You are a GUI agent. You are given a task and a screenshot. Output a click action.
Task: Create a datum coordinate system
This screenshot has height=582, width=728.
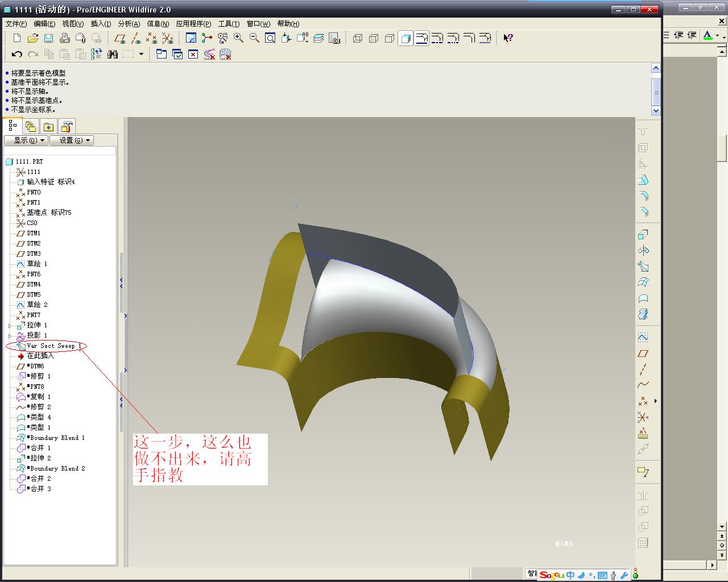click(643, 417)
